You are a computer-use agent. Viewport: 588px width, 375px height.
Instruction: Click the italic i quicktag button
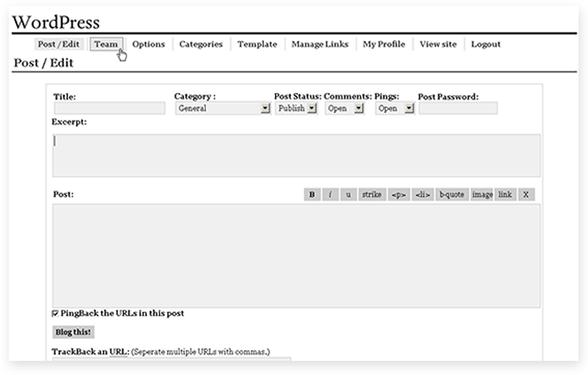330,195
